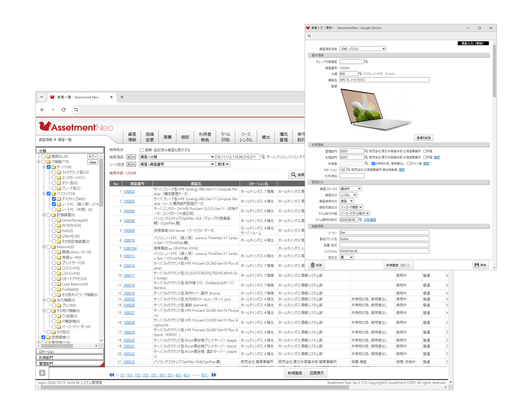Open lookup icon next to グループ代表資産 field
The height and width of the screenshot is (414, 532).
pyautogui.click(x=366, y=62)
